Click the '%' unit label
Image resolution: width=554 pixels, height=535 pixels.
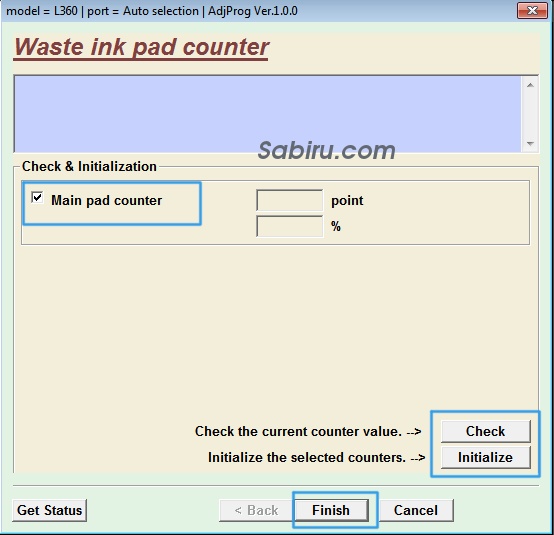pos(336,226)
